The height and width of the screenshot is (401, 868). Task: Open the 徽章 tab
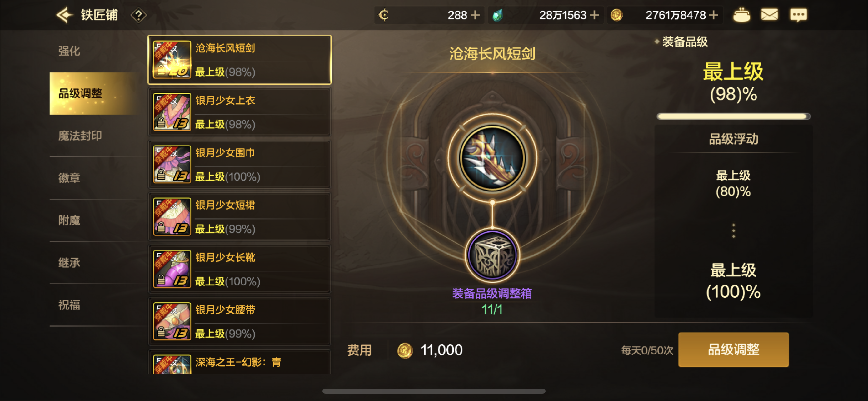[x=69, y=178]
